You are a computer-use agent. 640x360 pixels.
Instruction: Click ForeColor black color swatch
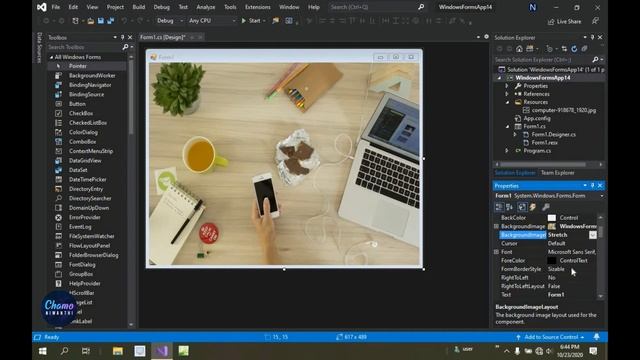[x=551, y=260]
